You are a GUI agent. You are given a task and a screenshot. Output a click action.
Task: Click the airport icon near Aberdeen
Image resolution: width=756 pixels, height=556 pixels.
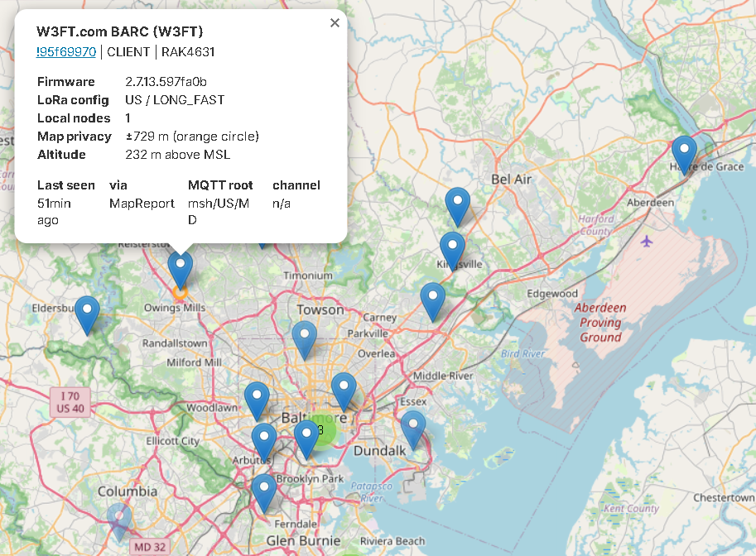click(x=647, y=241)
